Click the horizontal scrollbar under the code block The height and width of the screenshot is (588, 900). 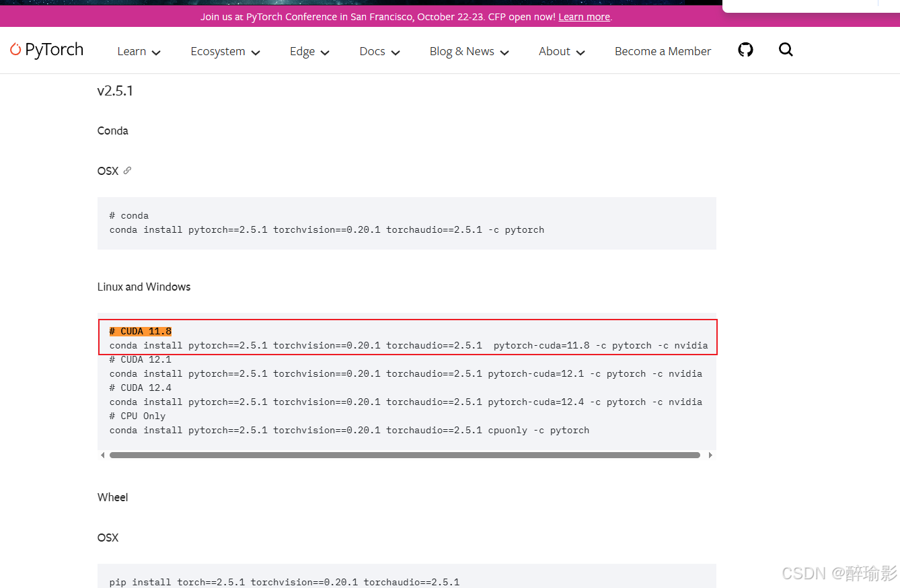(x=405, y=455)
